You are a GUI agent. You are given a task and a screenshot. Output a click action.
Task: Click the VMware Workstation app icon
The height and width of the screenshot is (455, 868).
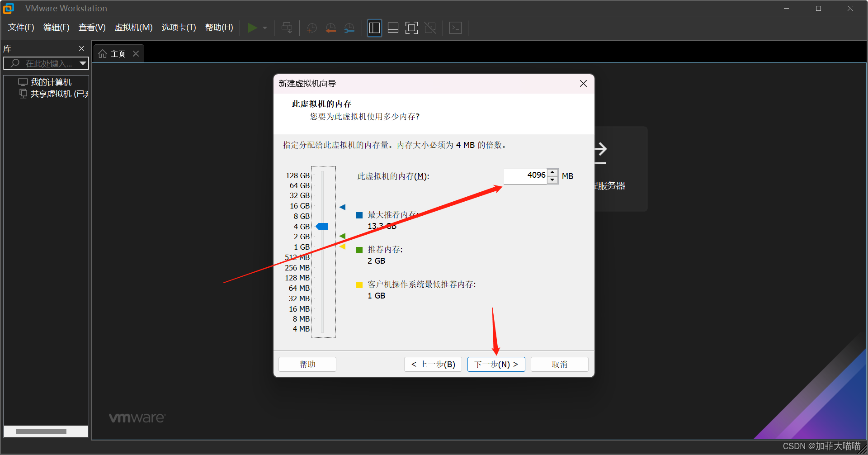pos(9,8)
